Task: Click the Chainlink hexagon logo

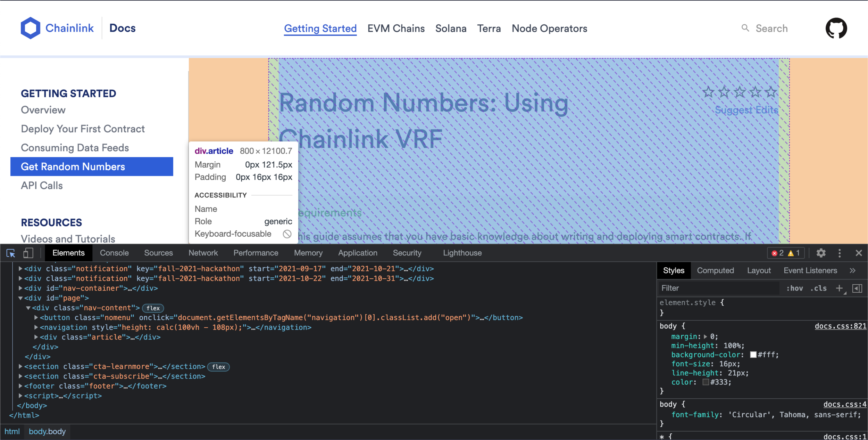Action: (31, 28)
